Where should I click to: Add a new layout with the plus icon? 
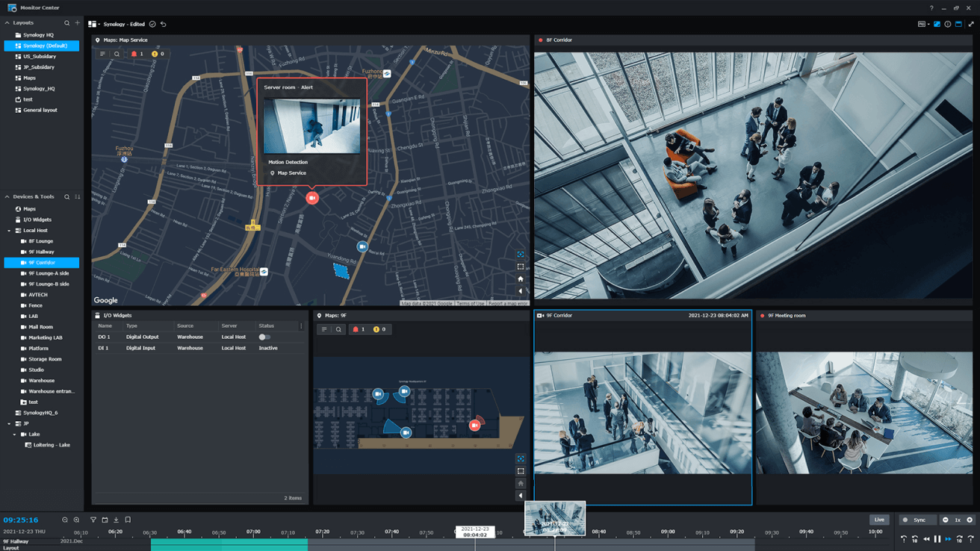pyautogui.click(x=76, y=22)
